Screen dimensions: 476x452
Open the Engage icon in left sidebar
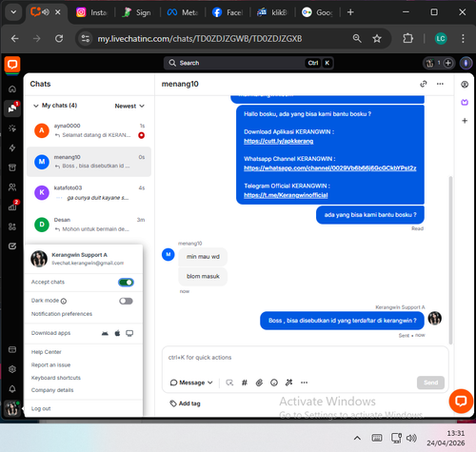(x=12, y=128)
